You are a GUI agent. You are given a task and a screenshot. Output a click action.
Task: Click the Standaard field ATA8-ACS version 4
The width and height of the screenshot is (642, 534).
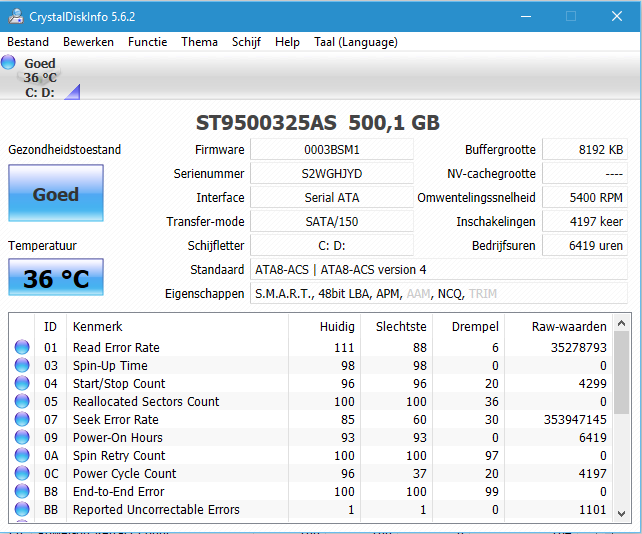point(439,269)
